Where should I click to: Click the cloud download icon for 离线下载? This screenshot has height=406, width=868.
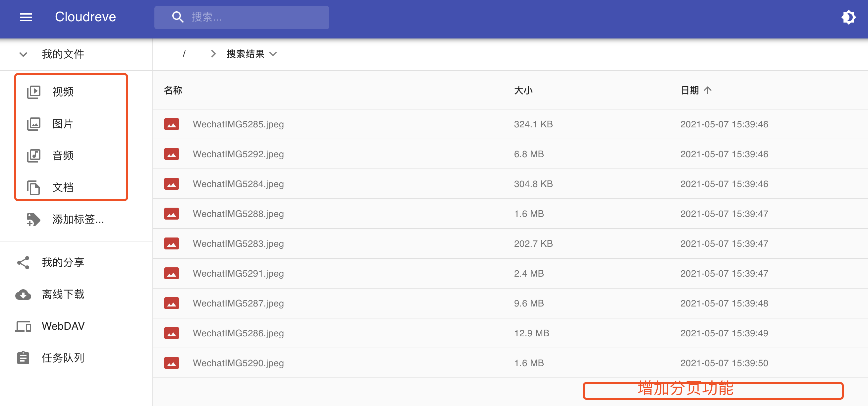(23, 295)
